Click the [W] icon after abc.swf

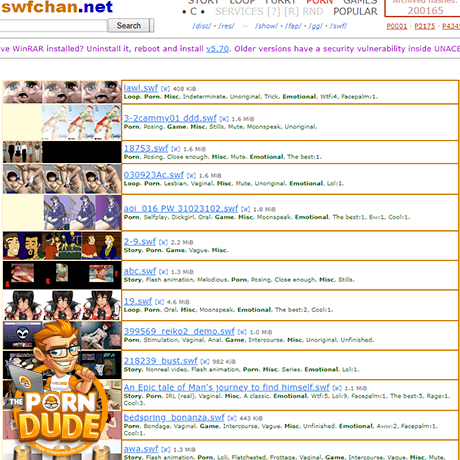pos(163,272)
